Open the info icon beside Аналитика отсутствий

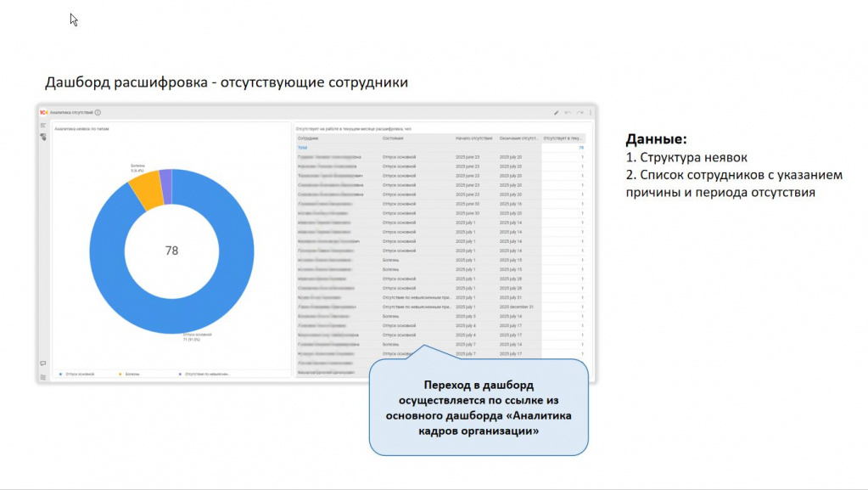98,113
